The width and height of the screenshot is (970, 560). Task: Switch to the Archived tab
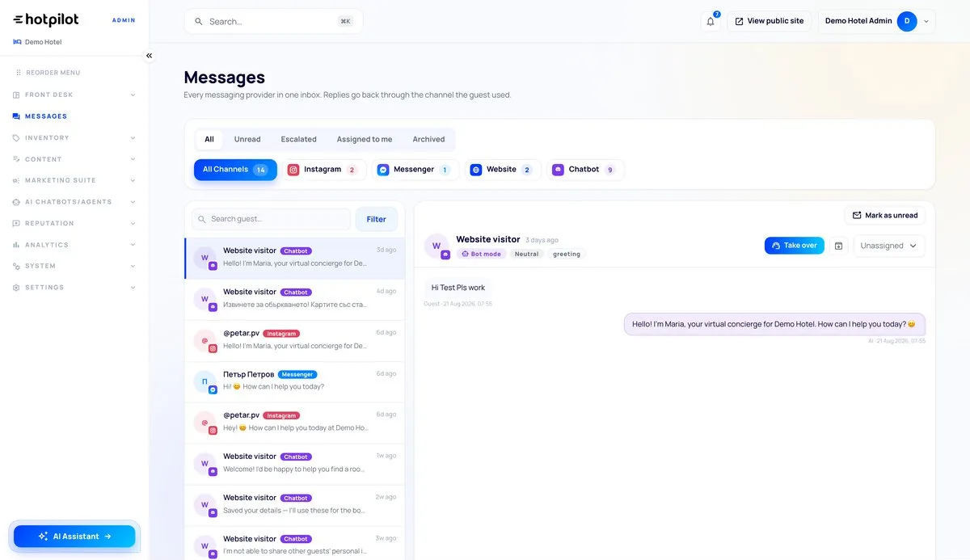(x=428, y=139)
